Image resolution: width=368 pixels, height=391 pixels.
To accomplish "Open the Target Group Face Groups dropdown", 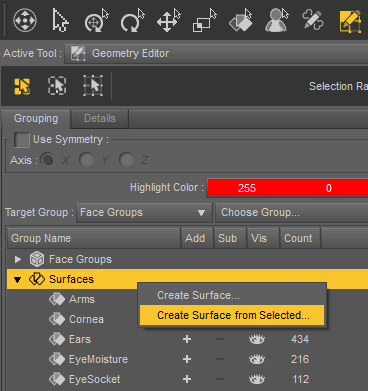I will click(144, 213).
